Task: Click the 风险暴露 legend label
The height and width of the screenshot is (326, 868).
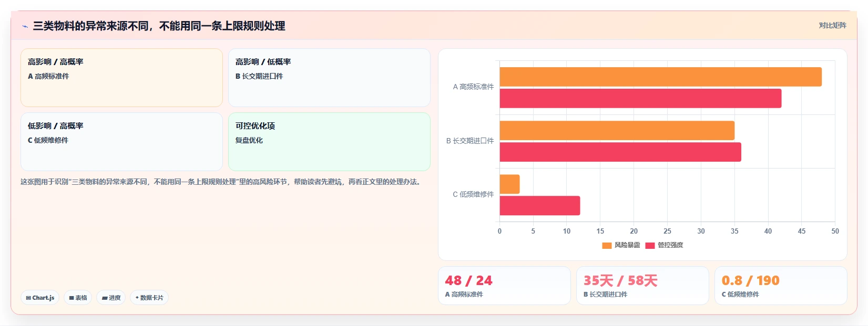Action: click(627, 245)
